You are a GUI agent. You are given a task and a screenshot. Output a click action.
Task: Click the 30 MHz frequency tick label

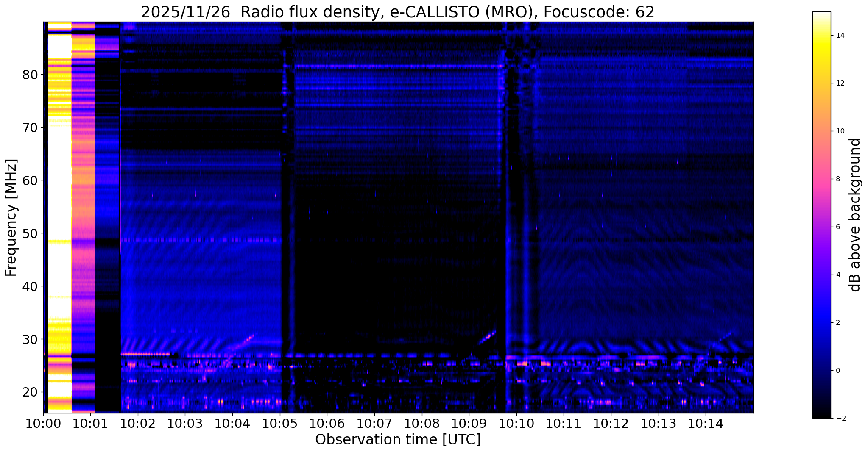tap(30, 339)
